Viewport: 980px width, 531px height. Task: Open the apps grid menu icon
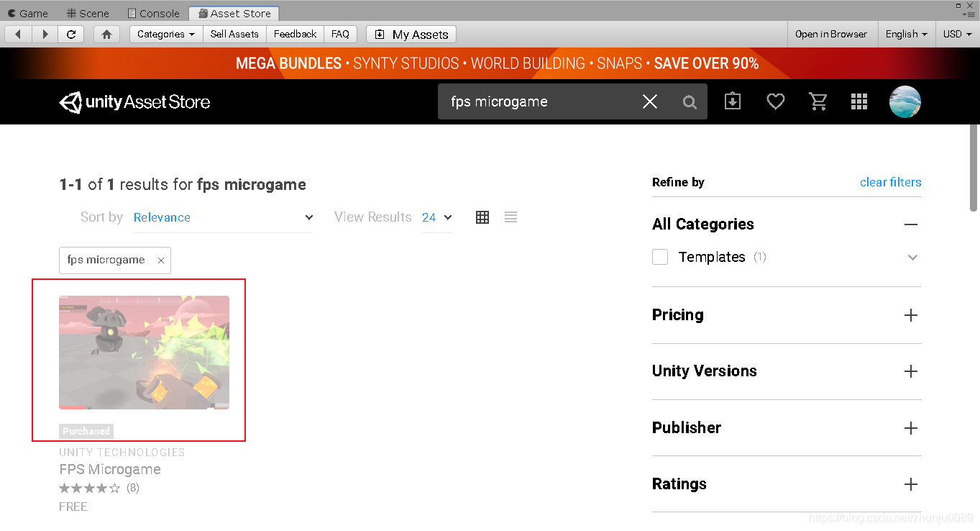click(859, 102)
